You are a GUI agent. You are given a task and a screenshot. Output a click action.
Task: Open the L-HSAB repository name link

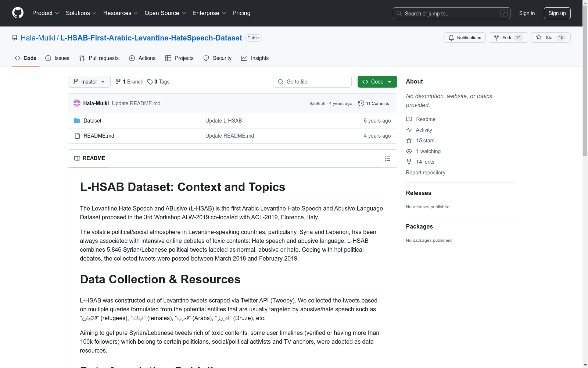151,38
